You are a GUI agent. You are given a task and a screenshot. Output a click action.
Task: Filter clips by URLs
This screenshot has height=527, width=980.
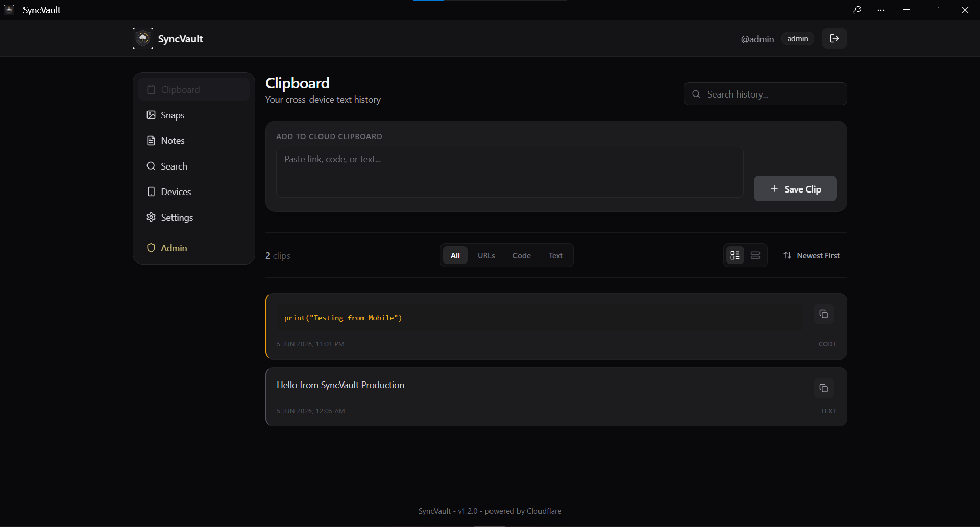486,255
